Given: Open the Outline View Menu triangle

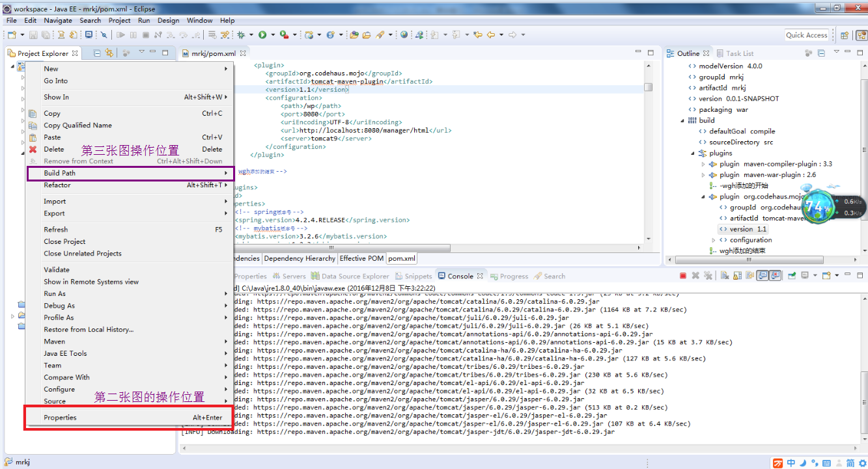Looking at the screenshot, I should (836, 51).
